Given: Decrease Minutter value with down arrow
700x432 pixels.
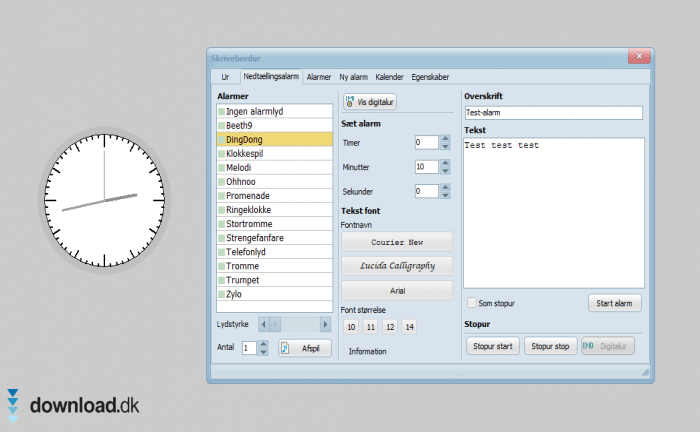Looking at the screenshot, I should [444, 171].
